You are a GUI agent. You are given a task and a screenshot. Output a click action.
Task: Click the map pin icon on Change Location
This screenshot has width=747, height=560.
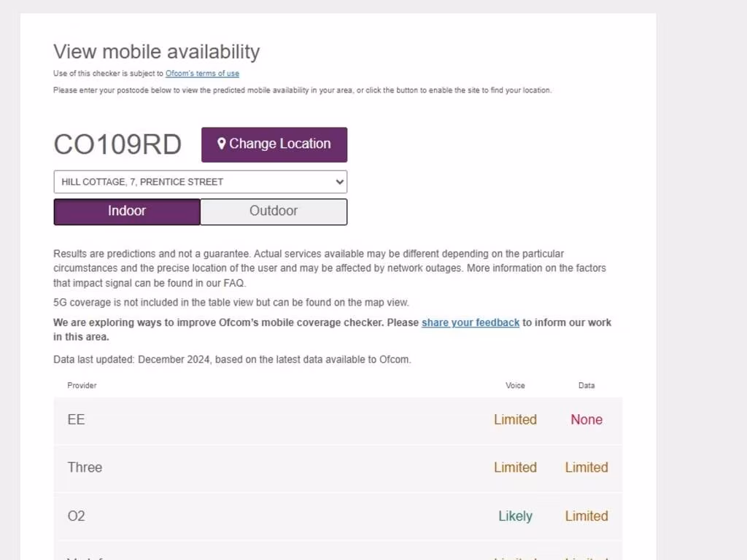pos(222,144)
